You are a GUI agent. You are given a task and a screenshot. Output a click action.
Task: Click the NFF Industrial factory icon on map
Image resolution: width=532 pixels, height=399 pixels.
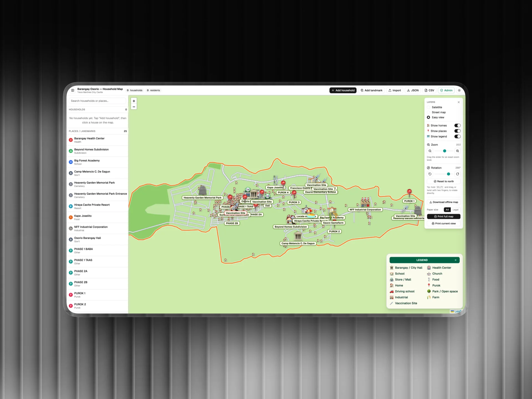[x=365, y=202]
